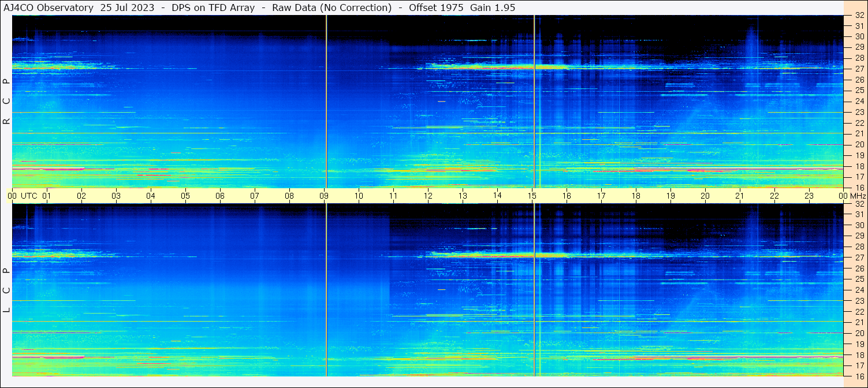Click hour '16' on the time axis
The height and width of the screenshot is (388, 868).
(x=567, y=196)
